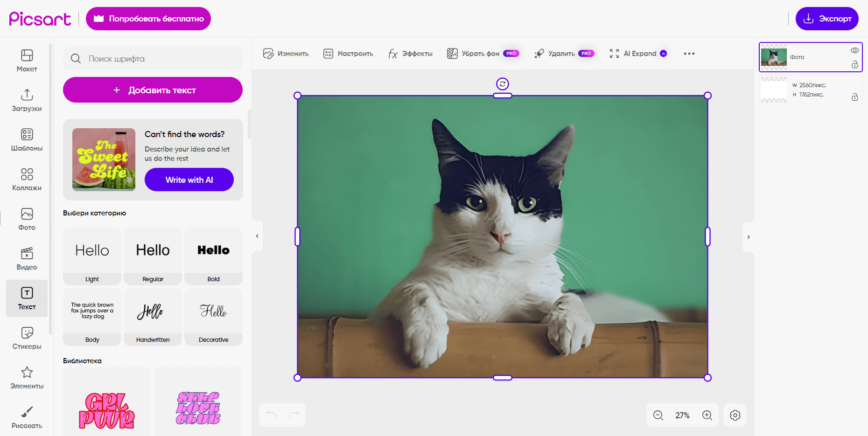This screenshot has width=868, height=436.
Task: Open the Фото photos panel
Action: pos(27,219)
